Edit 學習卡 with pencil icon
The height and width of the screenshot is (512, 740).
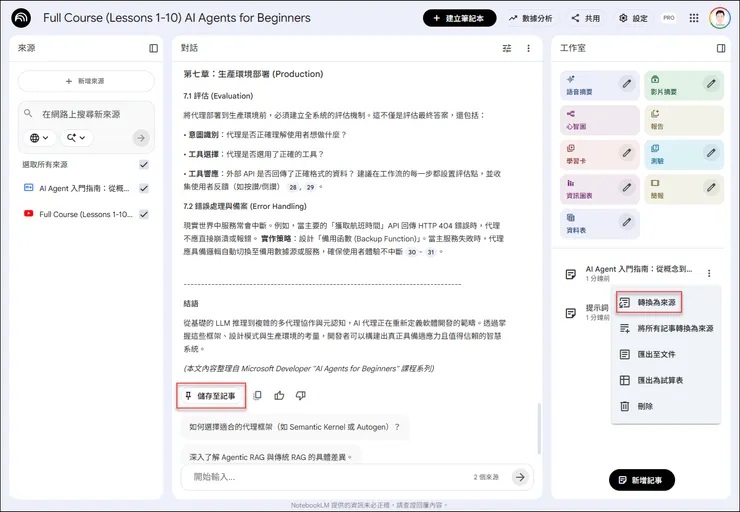pos(626,153)
